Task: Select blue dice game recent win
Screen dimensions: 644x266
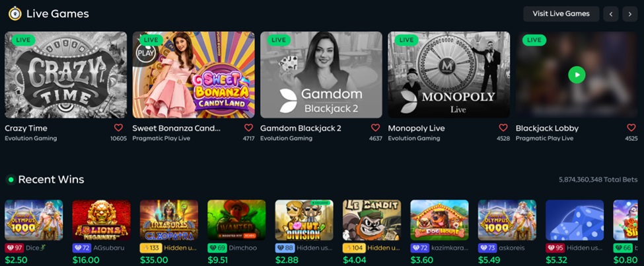Action: 575,220
